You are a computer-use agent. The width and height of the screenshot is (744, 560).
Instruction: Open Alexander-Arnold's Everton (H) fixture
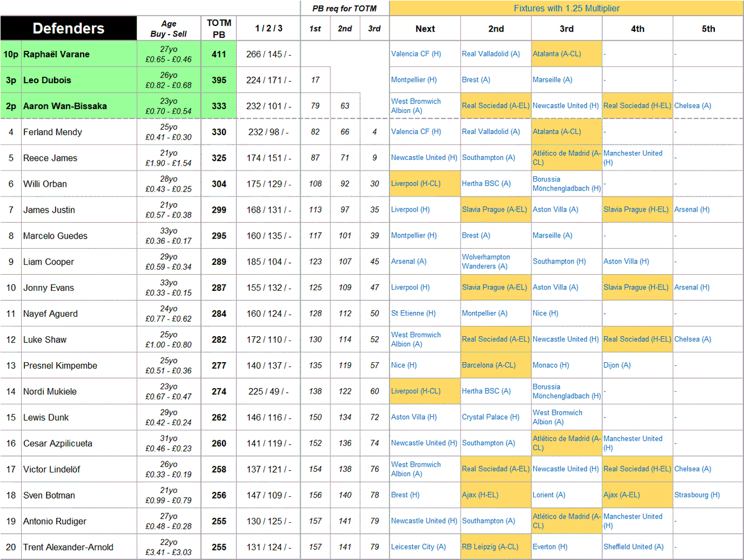(x=550, y=547)
